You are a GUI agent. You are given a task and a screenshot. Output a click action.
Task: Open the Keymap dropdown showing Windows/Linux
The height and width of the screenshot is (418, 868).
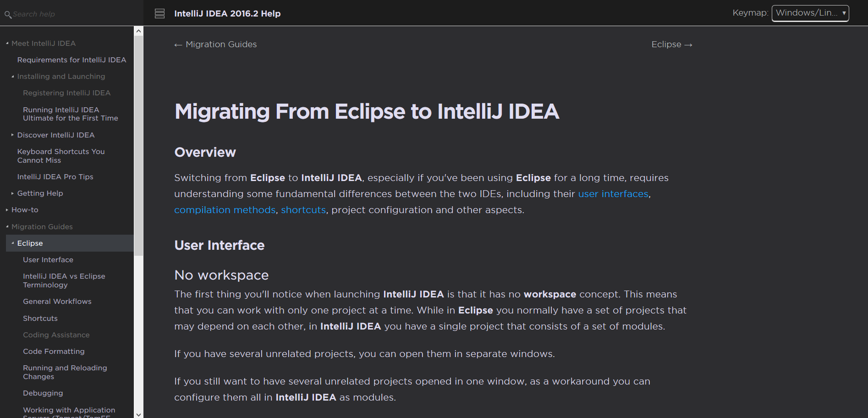[809, 13]
